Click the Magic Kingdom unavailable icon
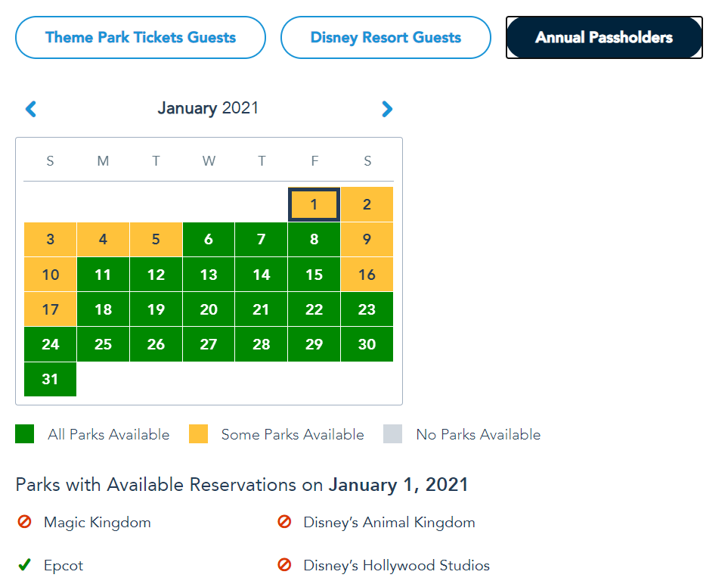 coord(24,522)
